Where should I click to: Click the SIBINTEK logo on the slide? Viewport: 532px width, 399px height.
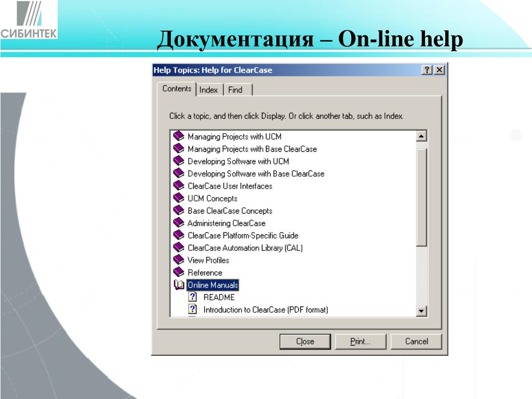29,20
